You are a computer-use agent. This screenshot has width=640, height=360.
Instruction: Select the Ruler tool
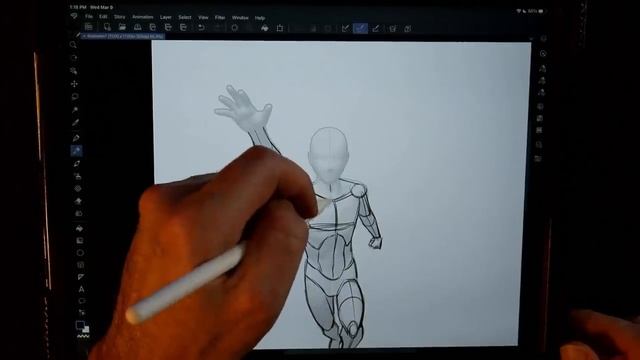click(81, 277)
